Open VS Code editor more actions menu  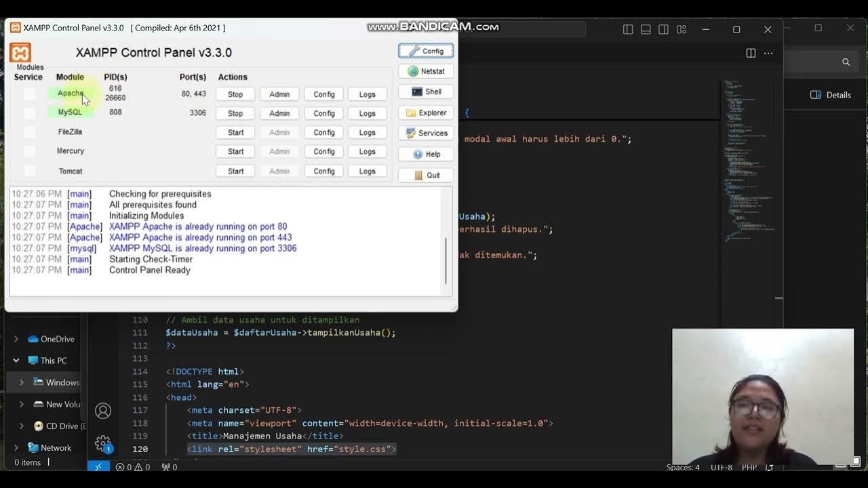pyautogui.click(x=768, y=53)
